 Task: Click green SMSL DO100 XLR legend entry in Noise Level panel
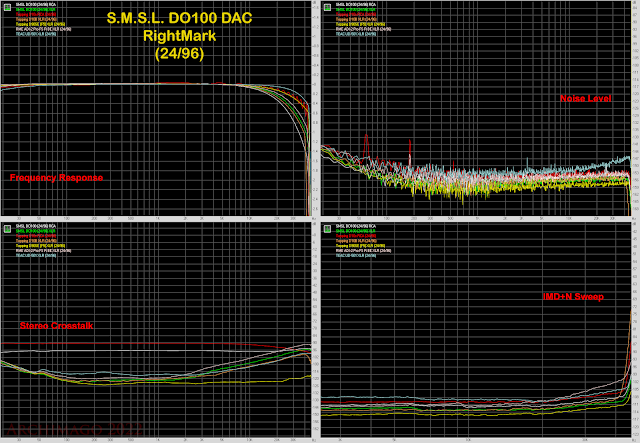click(x=356, y=9)
